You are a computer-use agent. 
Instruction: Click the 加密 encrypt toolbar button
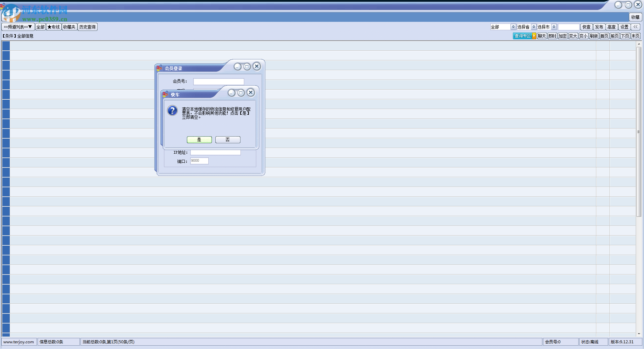[x=563, y=36]
